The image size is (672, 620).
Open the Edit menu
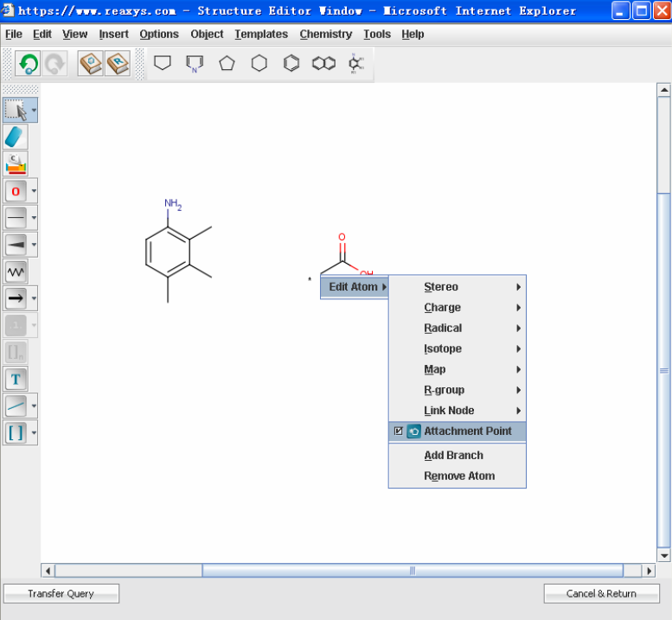point(42,34)
